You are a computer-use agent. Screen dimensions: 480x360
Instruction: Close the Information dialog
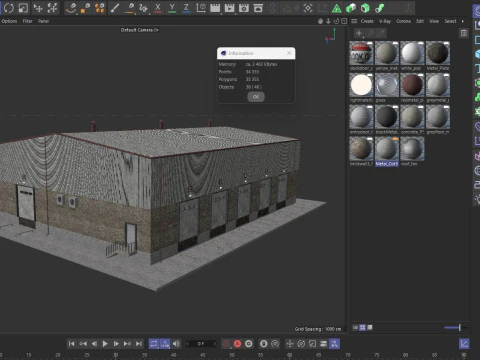[x=289, y=53]
